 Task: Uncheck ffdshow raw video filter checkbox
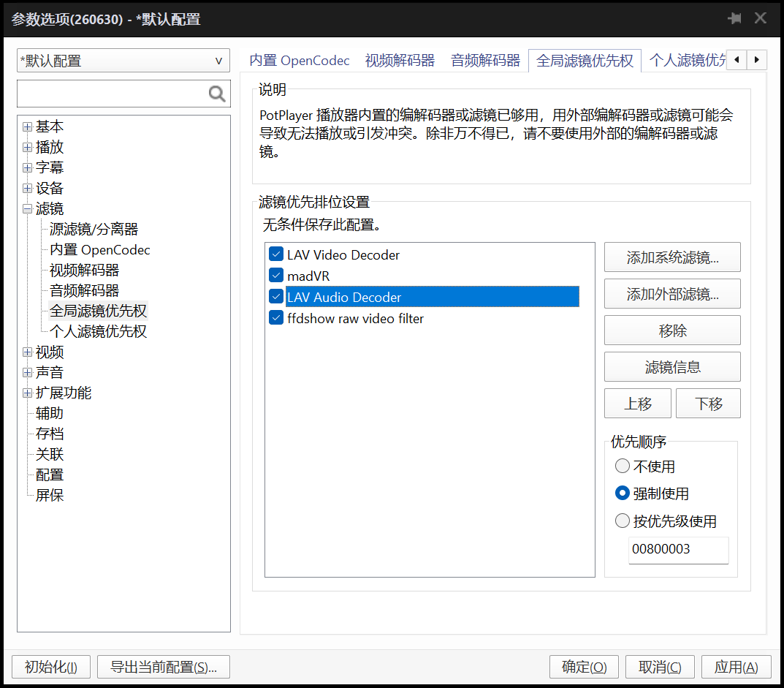[x=276, y=318]
